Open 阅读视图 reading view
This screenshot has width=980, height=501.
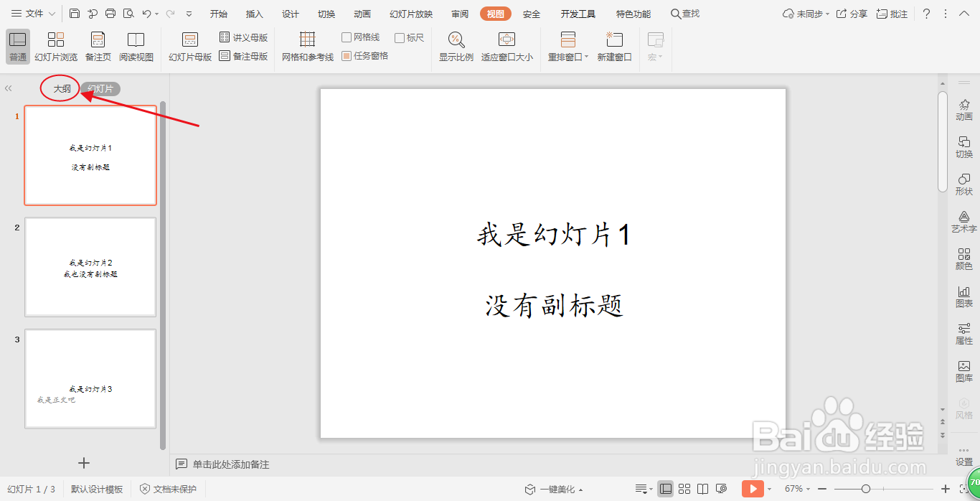(136, 47)
